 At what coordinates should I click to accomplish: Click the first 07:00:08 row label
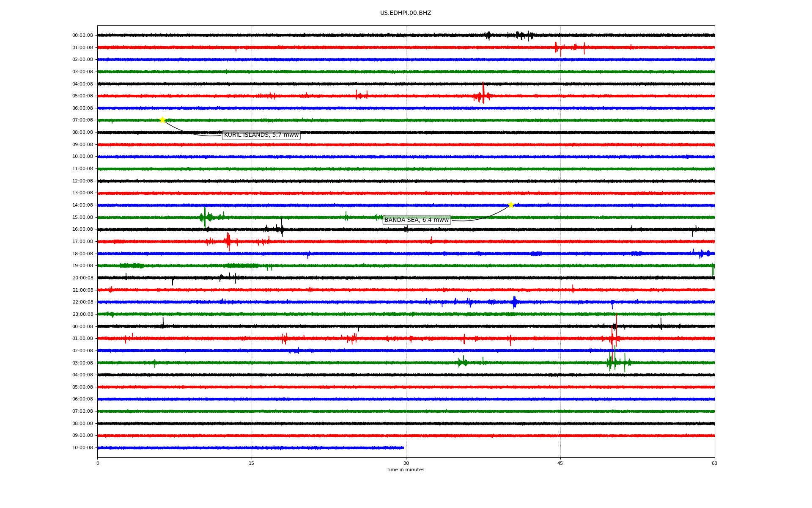[82, 120]
